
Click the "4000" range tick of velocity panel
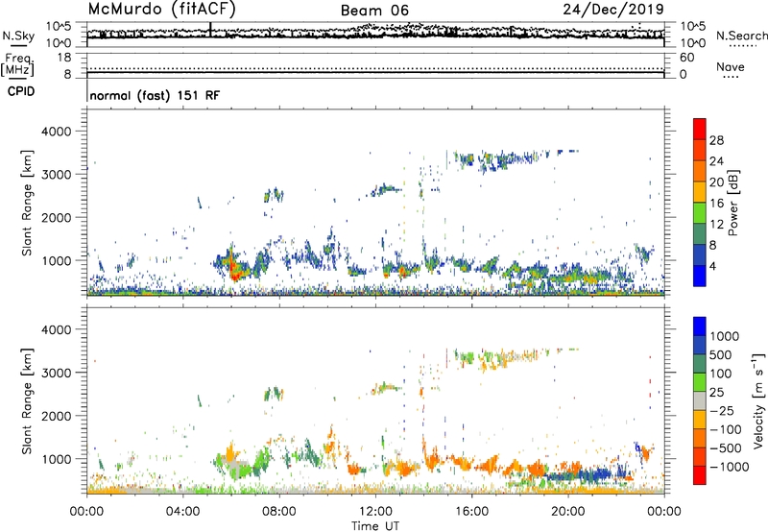point(56,329)
